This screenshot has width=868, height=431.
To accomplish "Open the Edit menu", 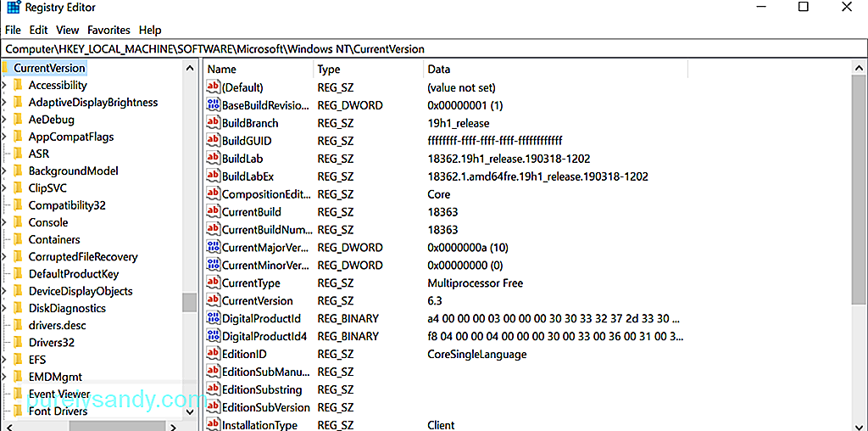I will [39, 30].
